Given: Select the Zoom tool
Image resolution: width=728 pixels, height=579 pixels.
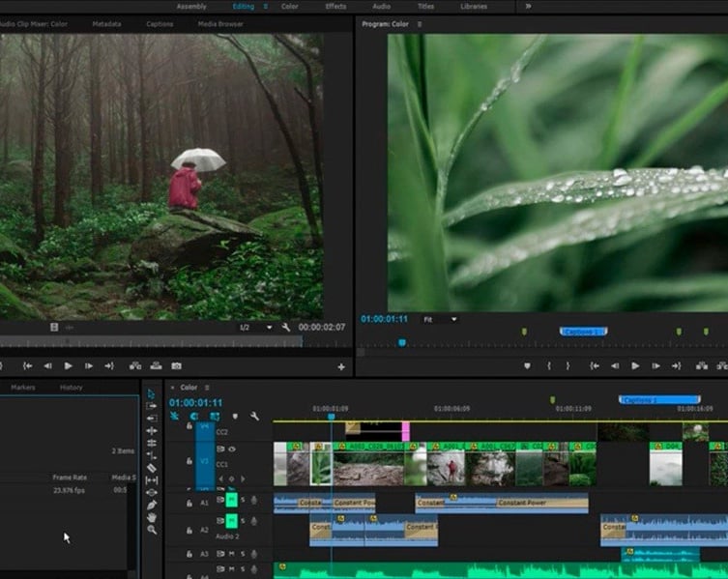Looking at the screenshot, I should coord(152,530).
